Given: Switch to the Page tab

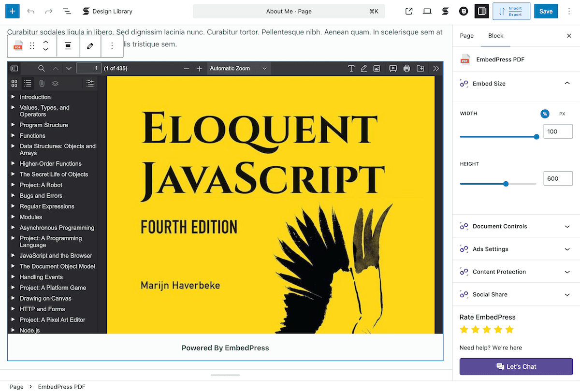Looking at the screenshot, I should pos(466,36).
